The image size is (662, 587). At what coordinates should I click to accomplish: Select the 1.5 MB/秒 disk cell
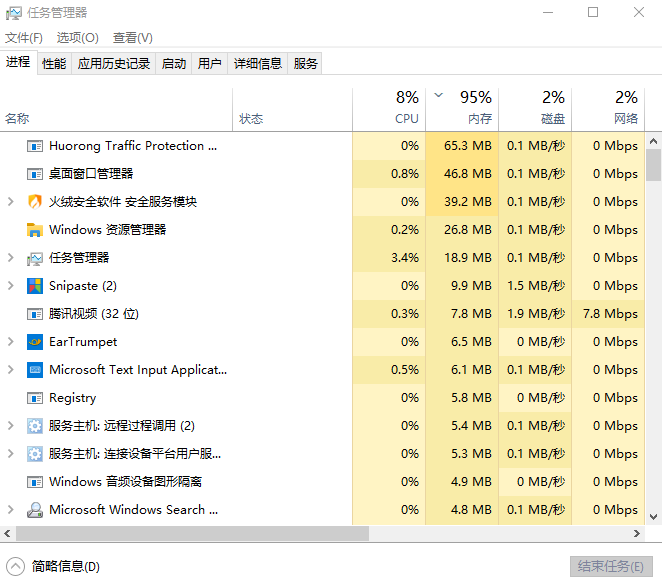[x=535, y=286]
